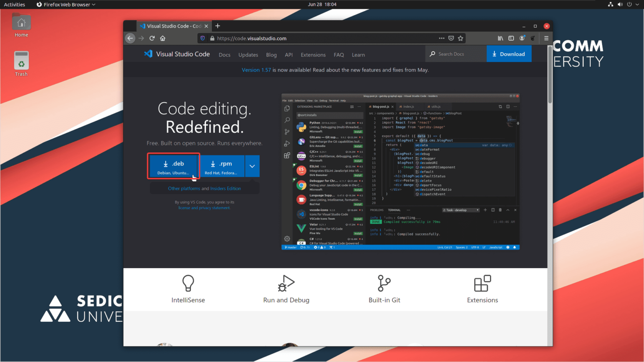Open the Updates menu item
Image resolution: width=644 pixels, height=362 pixels.
point(248,55)
